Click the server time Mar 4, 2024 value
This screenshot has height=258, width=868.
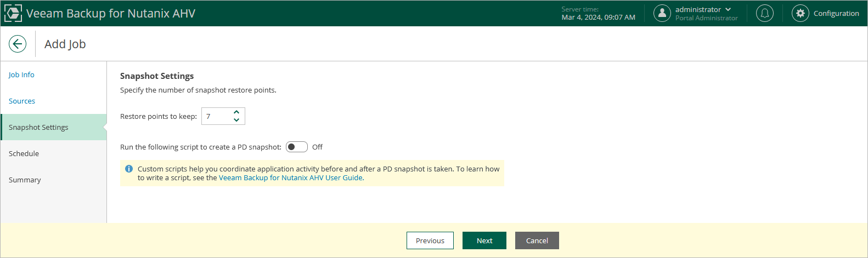point(599,17)
